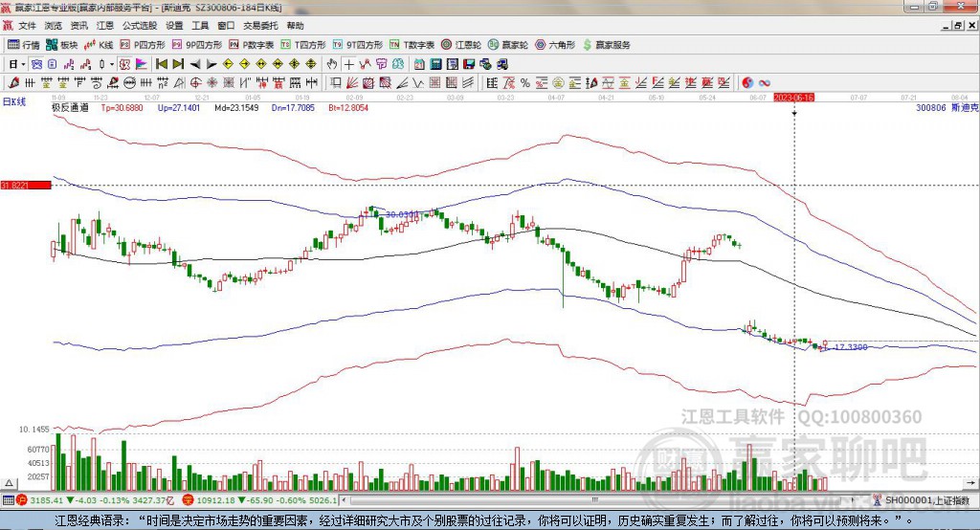Screen dimensions: 980x530
Task: Click the K线 toolbar button
Action: point(99,45)
